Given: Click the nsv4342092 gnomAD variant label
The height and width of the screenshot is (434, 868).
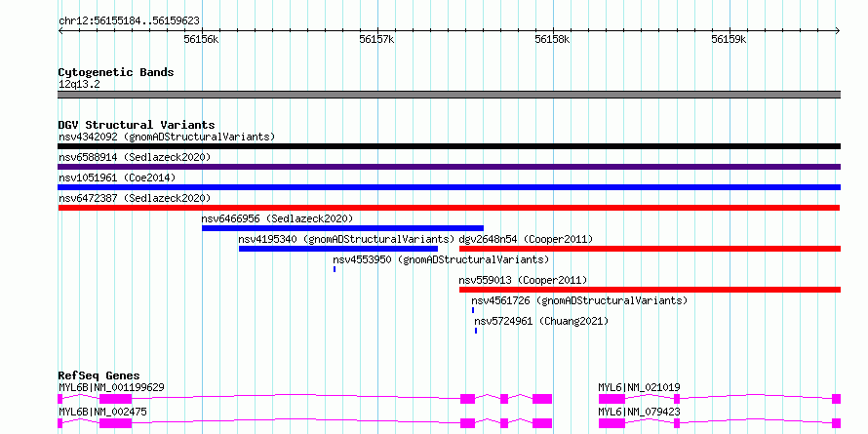Looking at the screenshot, I should tap(167, 137).
